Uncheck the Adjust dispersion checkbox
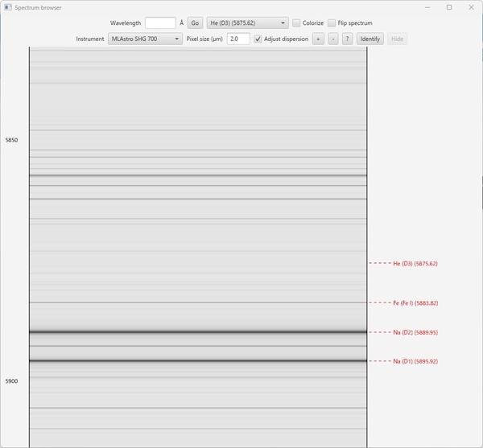The width and height of the screenshot is (483, 448). 258,39
